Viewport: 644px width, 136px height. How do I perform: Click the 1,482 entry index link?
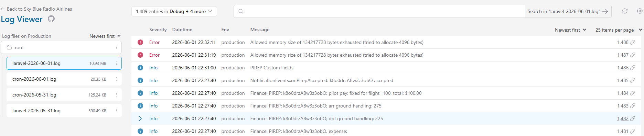pos(623,118)
